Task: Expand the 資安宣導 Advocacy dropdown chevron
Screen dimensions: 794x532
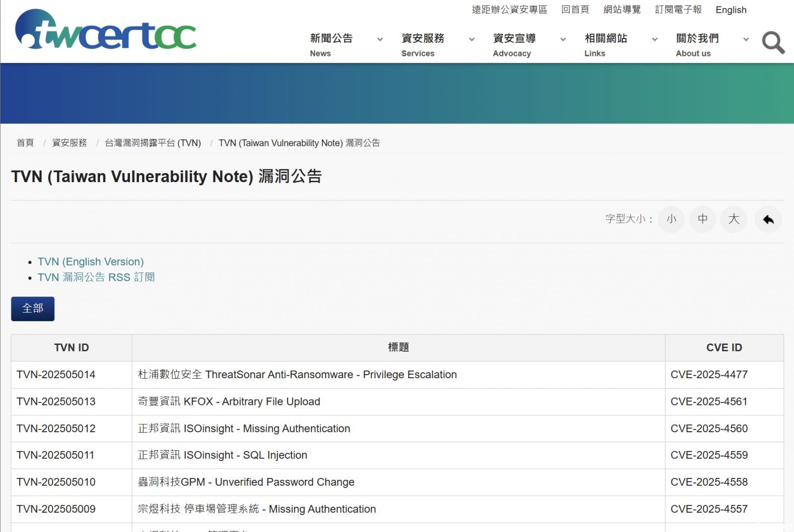Action: pos(563,39)
